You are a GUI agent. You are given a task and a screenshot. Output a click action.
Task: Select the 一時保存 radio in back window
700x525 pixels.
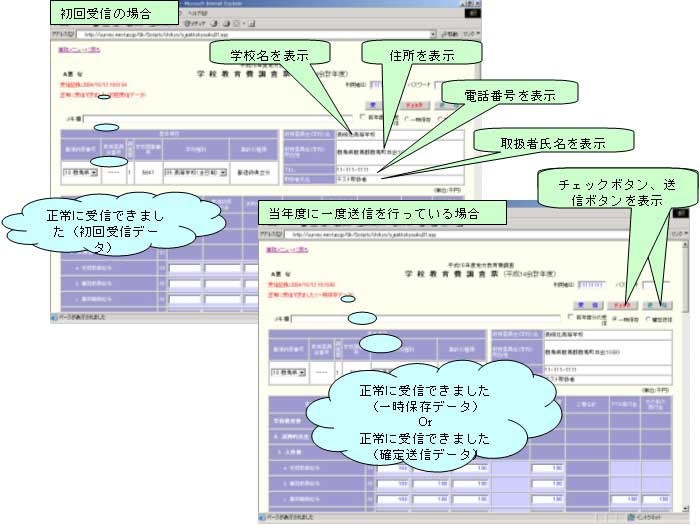coord(407,119)
